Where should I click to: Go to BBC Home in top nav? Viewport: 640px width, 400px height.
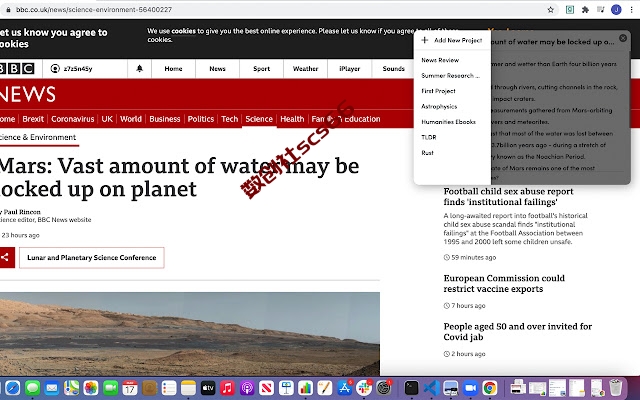click(173, 69)
